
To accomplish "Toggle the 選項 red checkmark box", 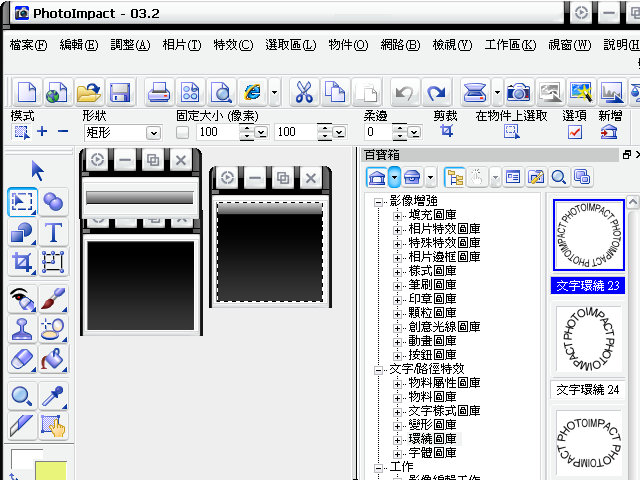I will point(575,132).
